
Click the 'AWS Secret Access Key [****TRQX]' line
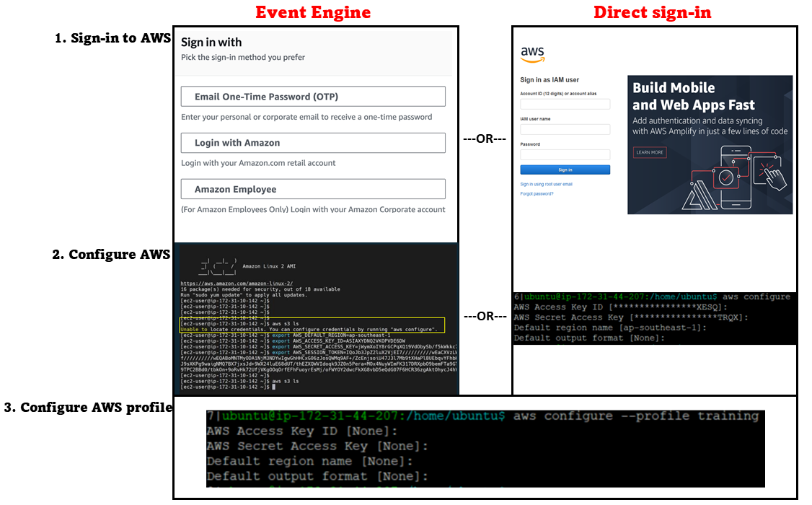631,317
